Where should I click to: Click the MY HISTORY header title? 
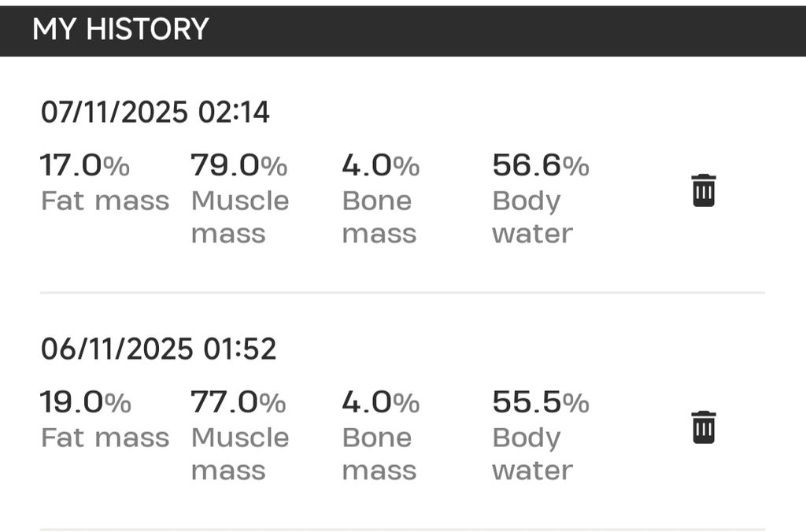click(120, 29)
